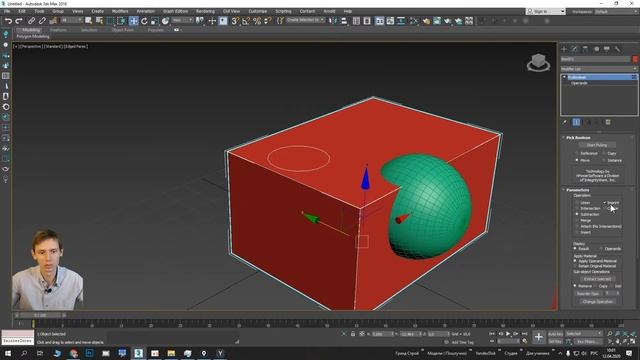The width and height of the screenshot is (640, 360).
Task: Open the Modify panel tab
Action: pyautogui.click(x=575, y=49)
